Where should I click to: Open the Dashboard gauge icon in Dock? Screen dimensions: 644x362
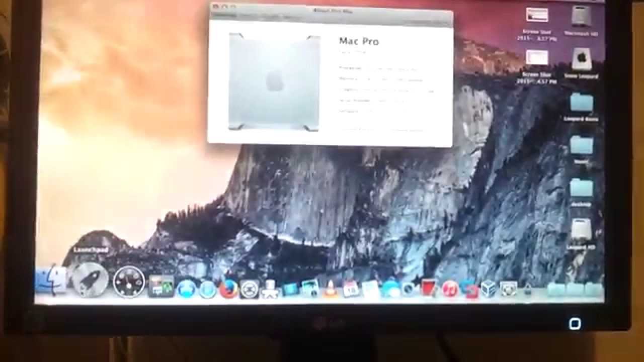(x=129, y=282)
